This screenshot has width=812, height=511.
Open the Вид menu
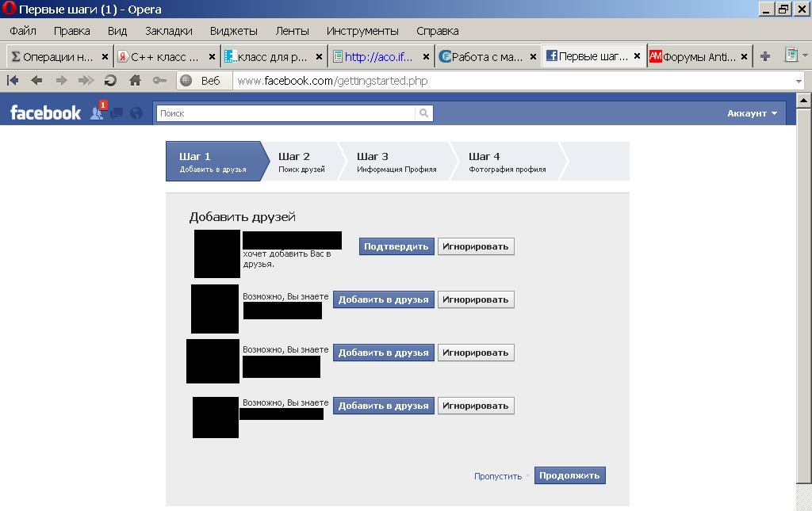tap(117, 31)
